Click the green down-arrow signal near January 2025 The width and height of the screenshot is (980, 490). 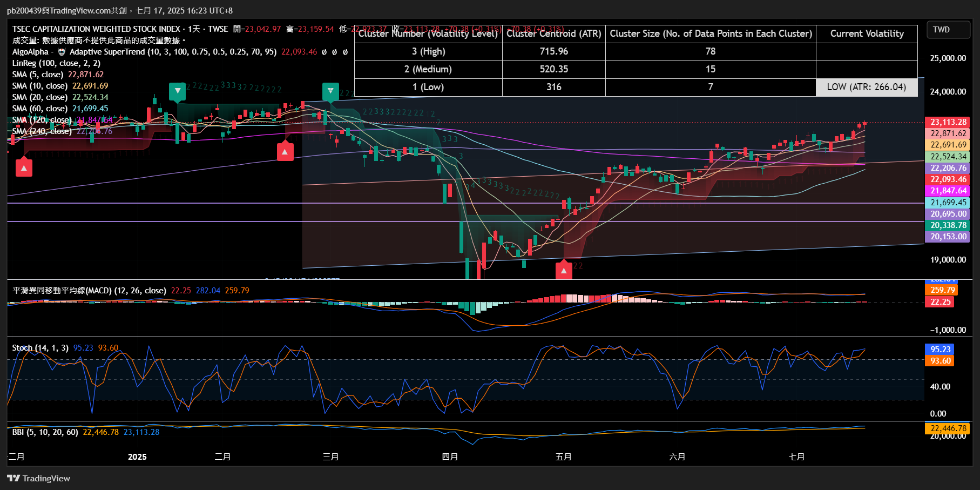pyautogui.click(x=177, y=91)
